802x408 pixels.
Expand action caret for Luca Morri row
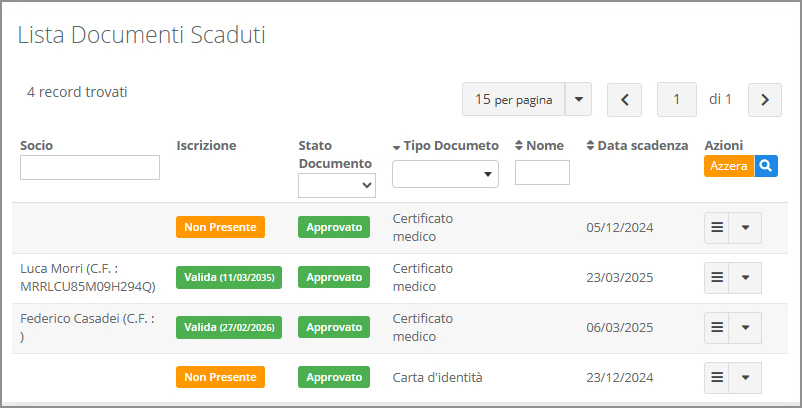tap(746, 277)
